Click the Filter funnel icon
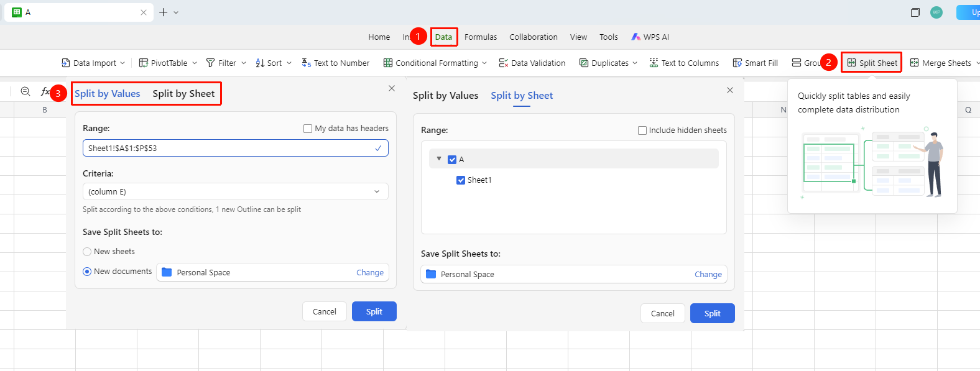The width and height of the screenshot is (980, 371). (x=211, y=63)
